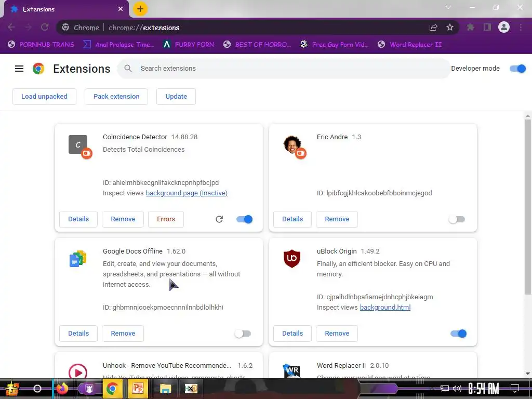Viewport: 532px width, 399px height.
Task: Open the browser extensions puzzle menu
Action: (x=470, y=27)
